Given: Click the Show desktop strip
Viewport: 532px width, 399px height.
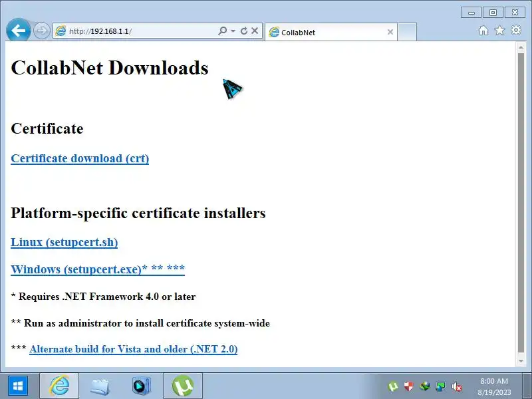Looking at the screenshot, I should (x=527, y=386).
